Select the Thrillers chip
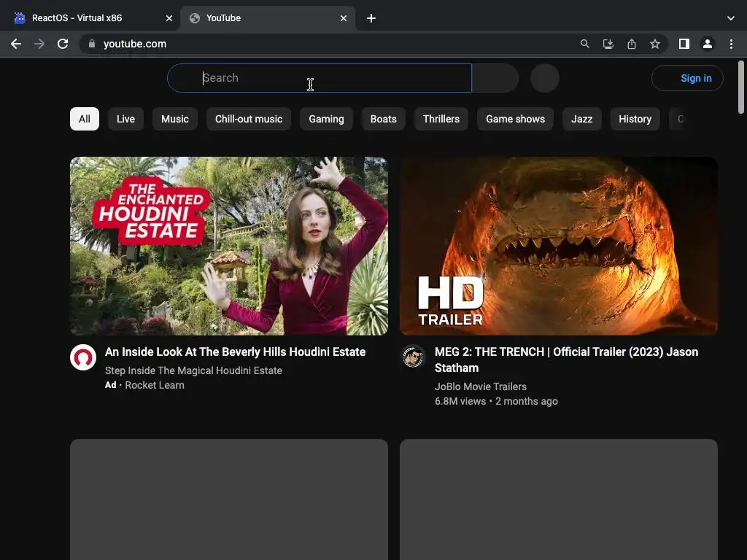Image resolution: width=747 pixels, height=560 pixels. 441,119
